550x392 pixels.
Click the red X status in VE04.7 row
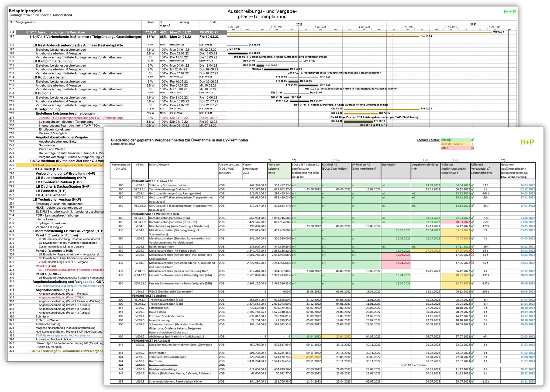(472, 251)
